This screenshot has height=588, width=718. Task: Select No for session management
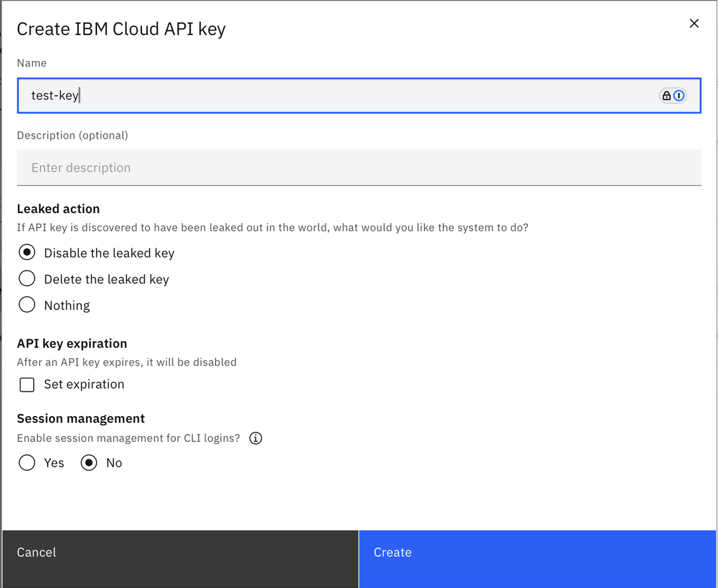point(89,463)
